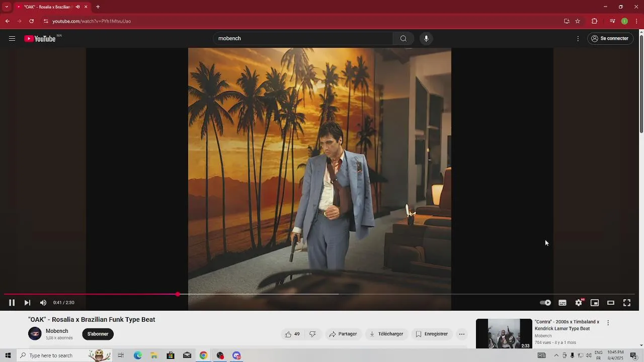Open the Contra recommended video thumbnail

pyautogui.click(x=504, y=334)
